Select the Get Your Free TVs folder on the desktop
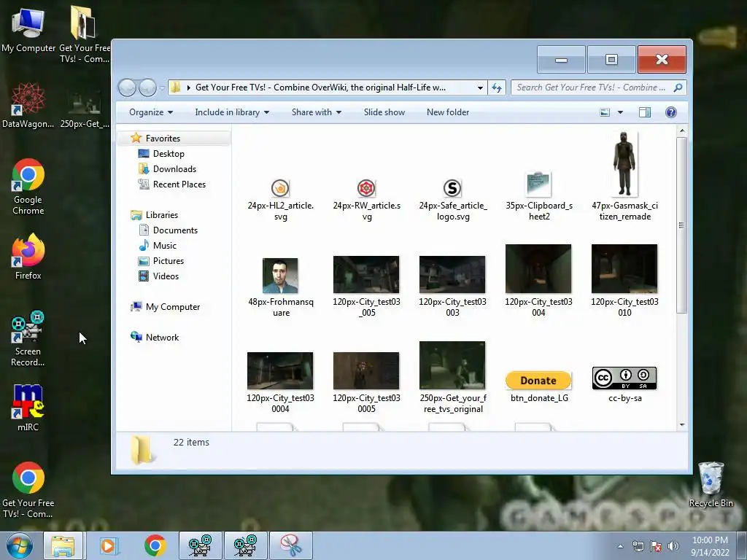This screenshot has width=747, height=560. point(85,34)
